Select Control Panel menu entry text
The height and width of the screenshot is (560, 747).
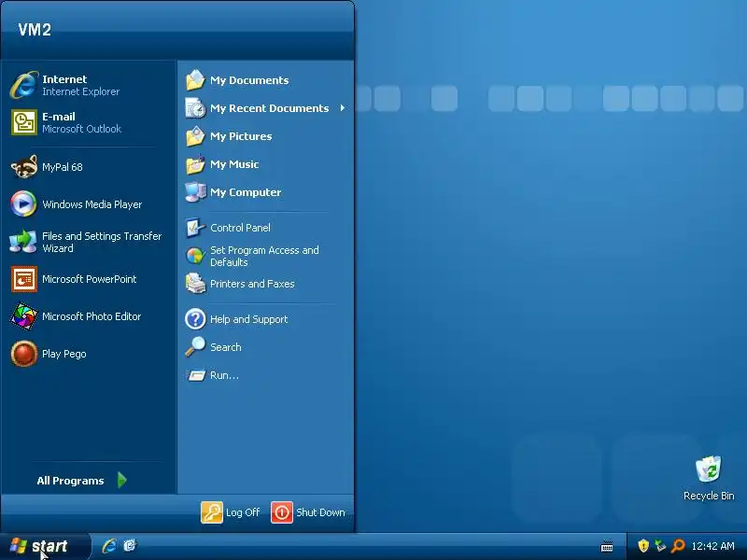241,228
